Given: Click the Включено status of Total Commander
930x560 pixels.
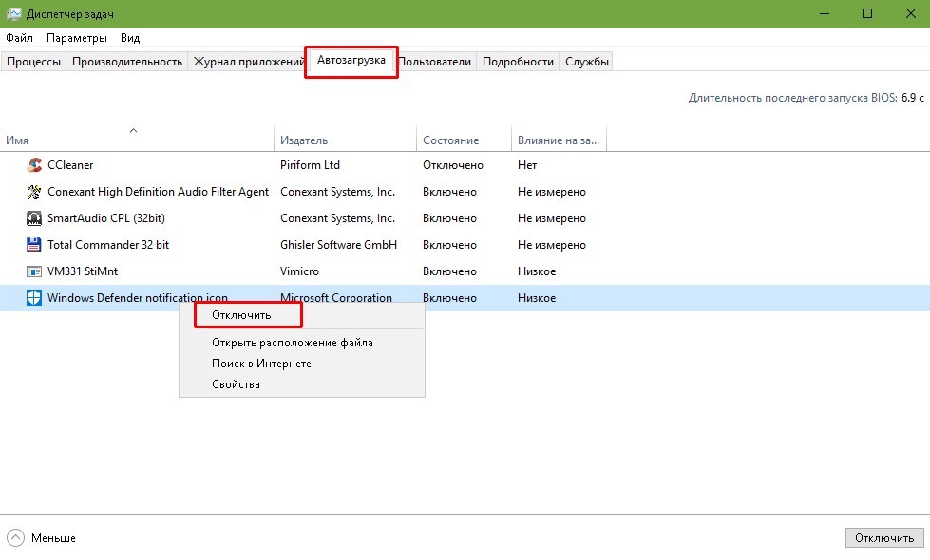Looking at the screenshot, I should (x=449, y=245).
